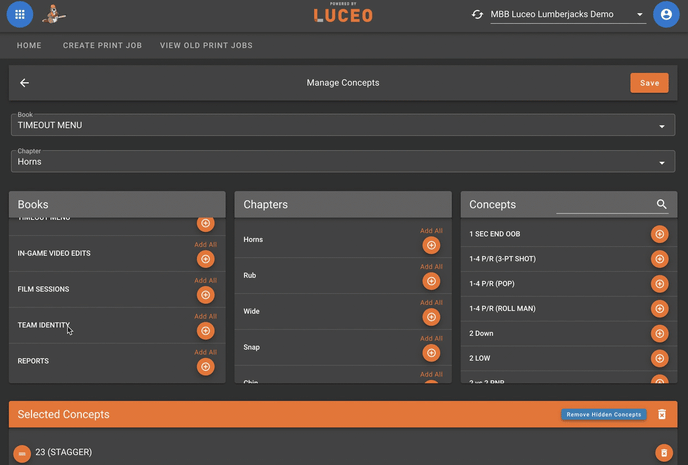Click Remove Hidden Concepts button
Screen dimensions: 688x465
604,415
